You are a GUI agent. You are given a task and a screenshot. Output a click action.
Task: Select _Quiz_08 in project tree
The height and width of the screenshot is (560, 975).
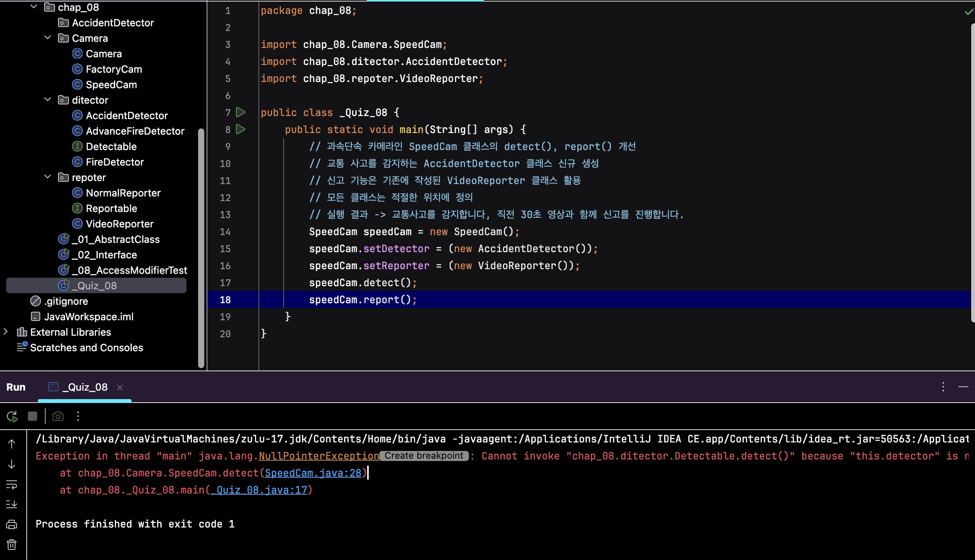point(96,286)
